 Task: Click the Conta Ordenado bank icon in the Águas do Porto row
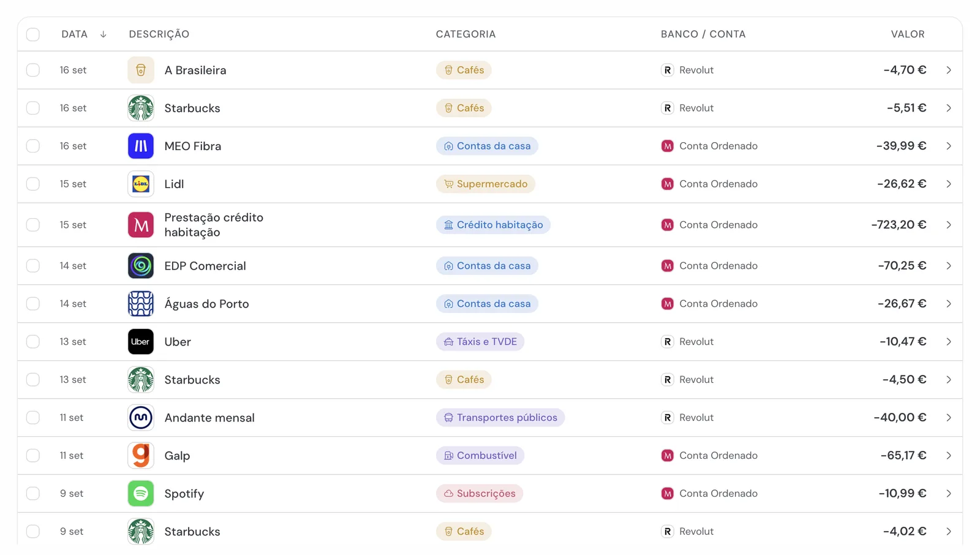click(668, 304)
